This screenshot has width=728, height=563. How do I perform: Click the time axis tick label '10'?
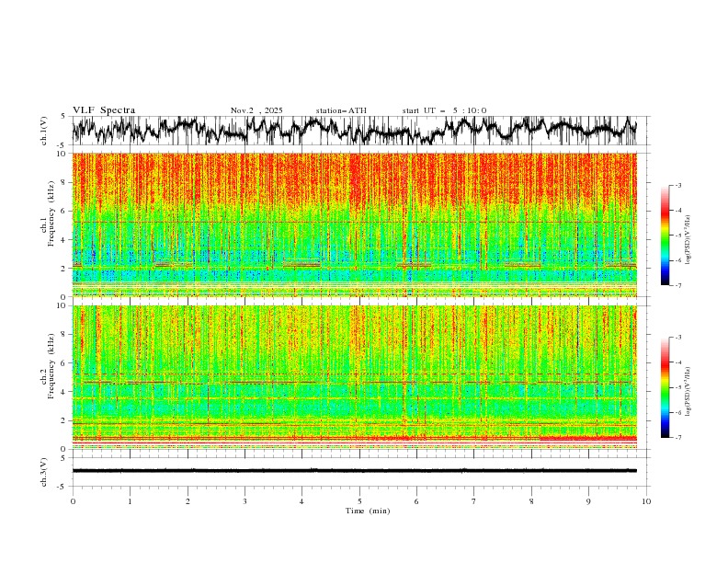click(646, 501)
